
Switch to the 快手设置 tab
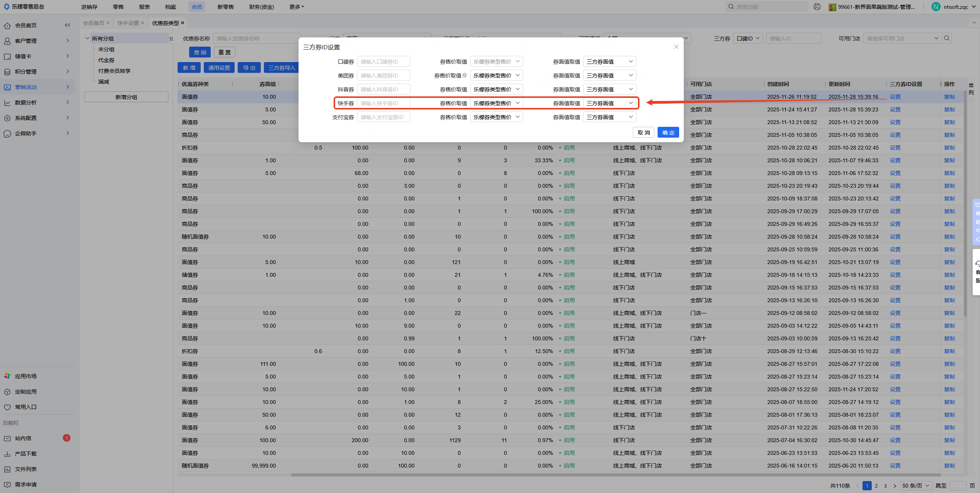pyautogui.click(x=128, y=23)
